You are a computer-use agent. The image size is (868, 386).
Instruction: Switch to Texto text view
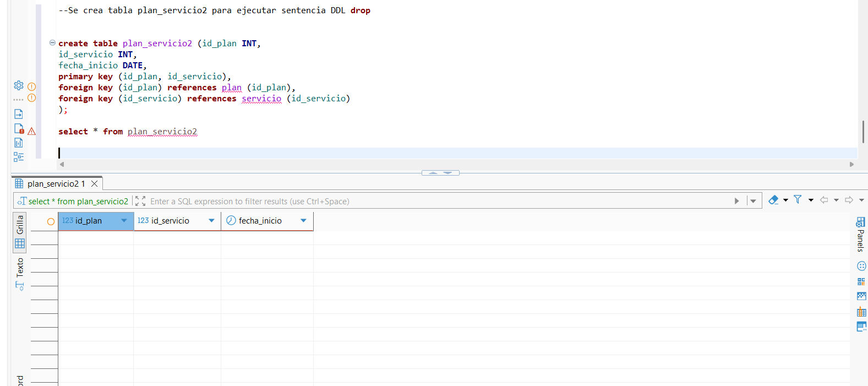tap(20, 274)
